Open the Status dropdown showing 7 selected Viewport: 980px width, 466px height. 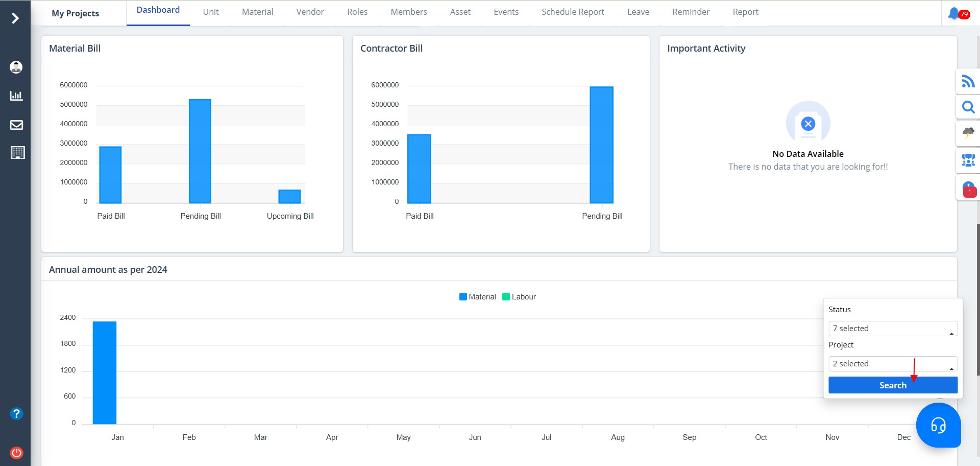point(892,329)
